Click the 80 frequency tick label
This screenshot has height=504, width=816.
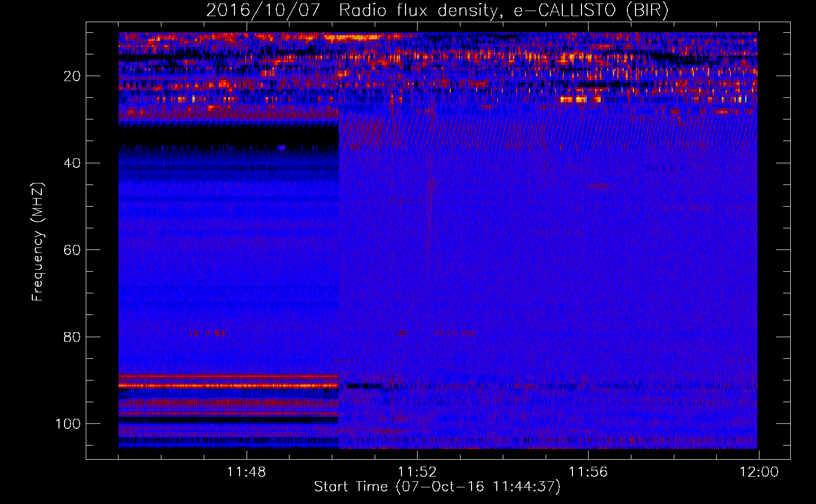tap(72, 337)
